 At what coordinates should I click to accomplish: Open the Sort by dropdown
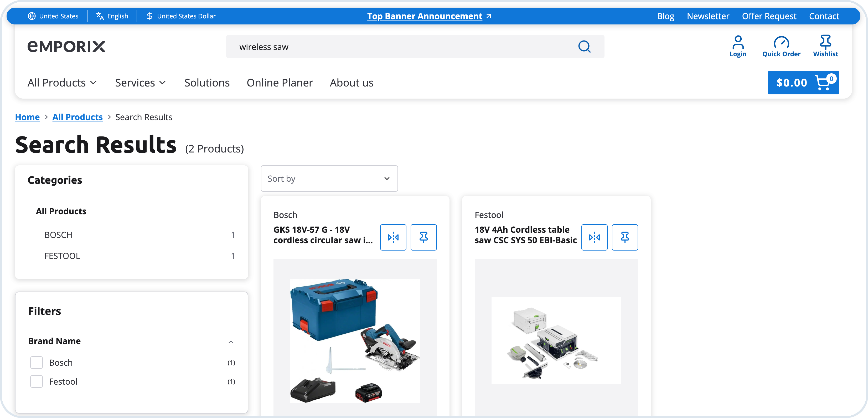tap(329, 178)
